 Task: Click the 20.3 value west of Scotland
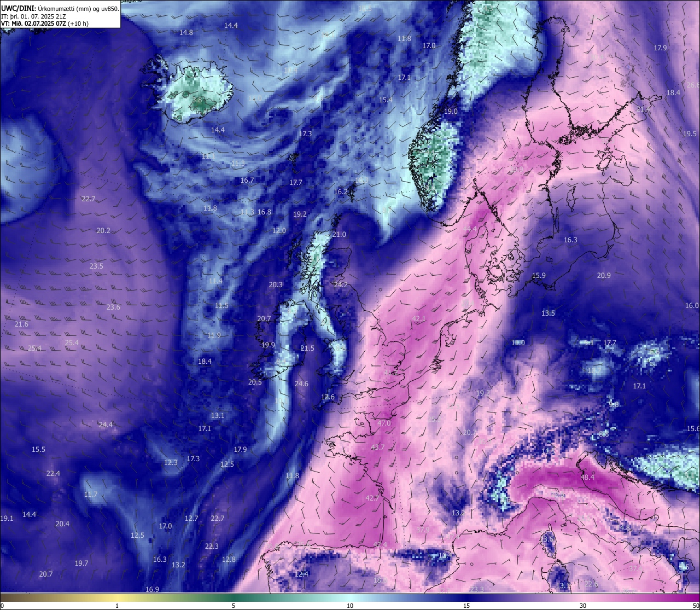pyautogui.click(x=276, y=285)
